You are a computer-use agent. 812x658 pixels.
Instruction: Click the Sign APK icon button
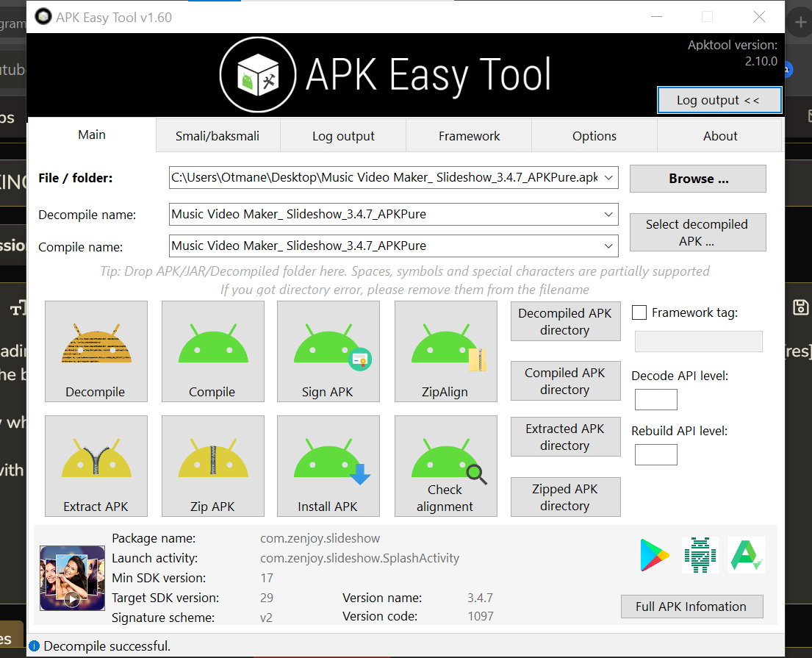[x=328, y=351]
